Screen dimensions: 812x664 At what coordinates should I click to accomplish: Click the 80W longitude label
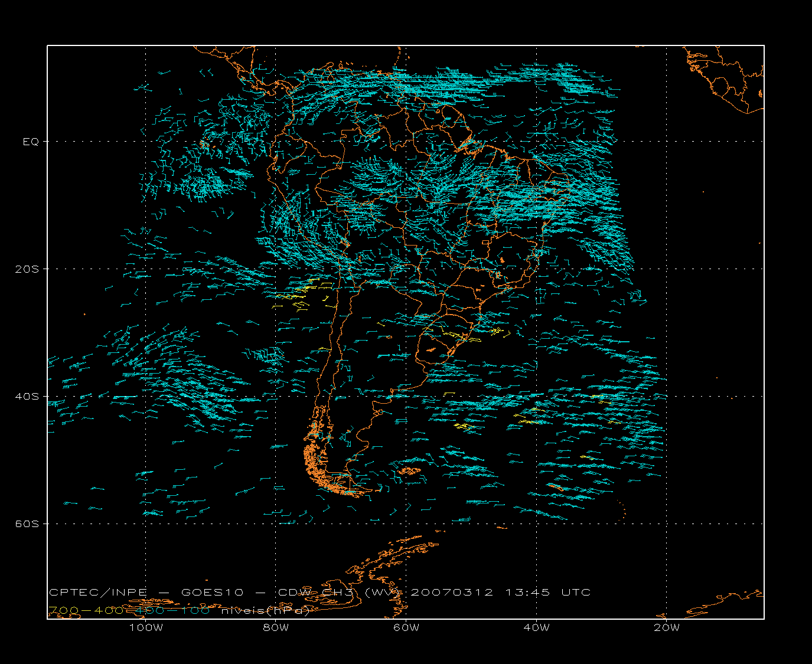276,627
